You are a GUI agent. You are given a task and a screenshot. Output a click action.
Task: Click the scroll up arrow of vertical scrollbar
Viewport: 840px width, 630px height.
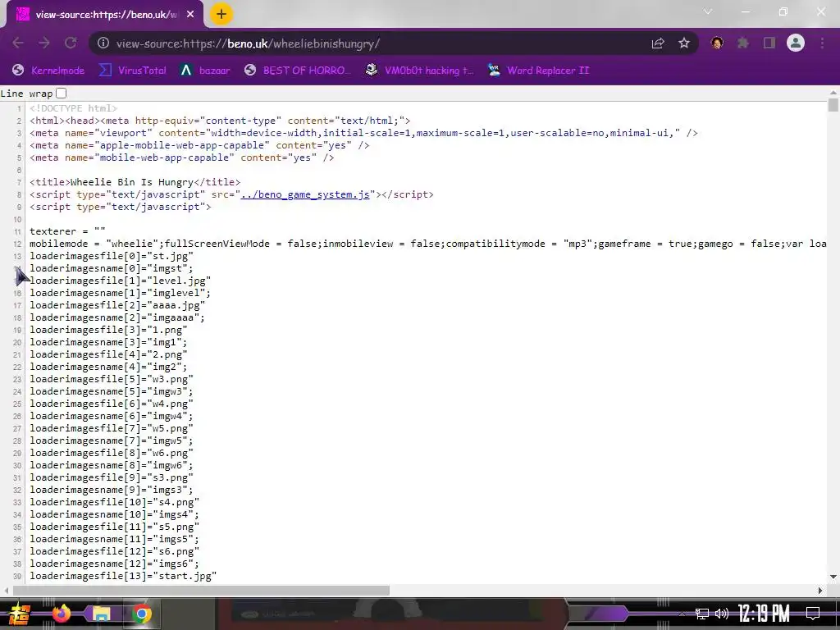tap(833, 92)
